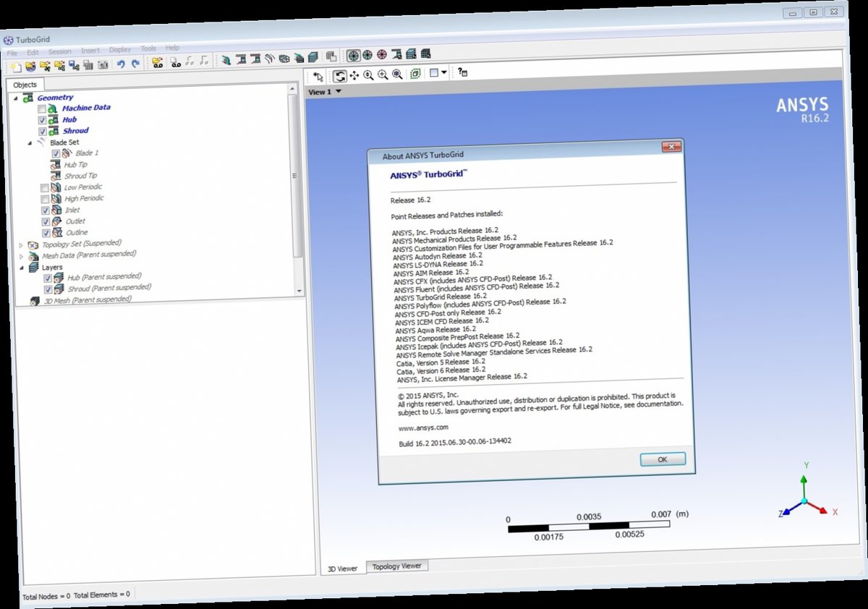
Task: Click the Redo arrow icon
Action: [x=135, y=64]
